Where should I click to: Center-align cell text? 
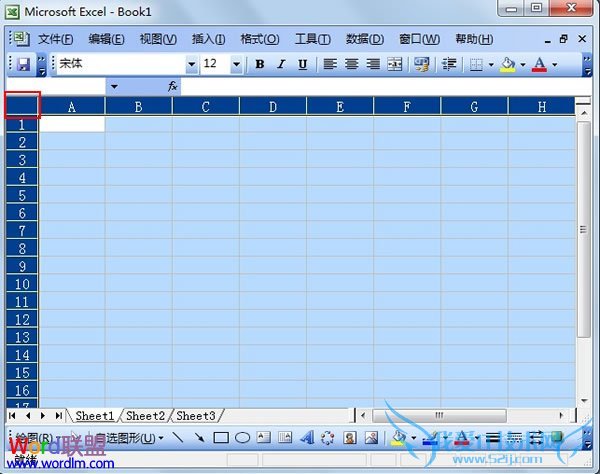click(352, 64)
